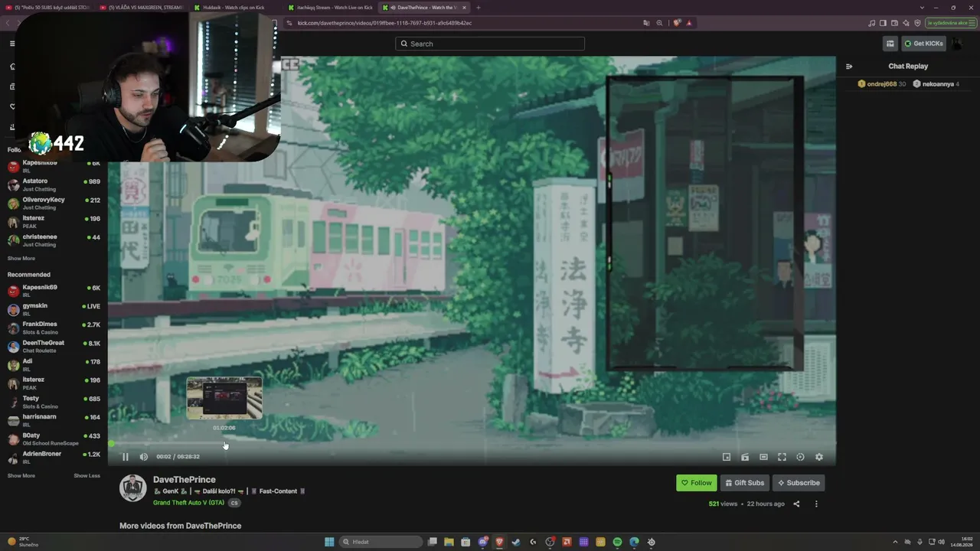Collapse Recommended list with Show Less

(x=87, y=476)
